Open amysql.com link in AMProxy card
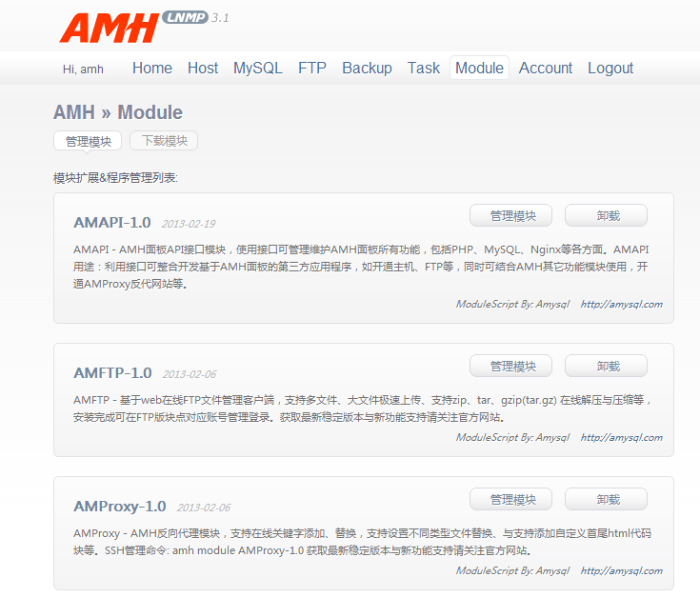This screenshot has height=598, width=700. [621, 571]
